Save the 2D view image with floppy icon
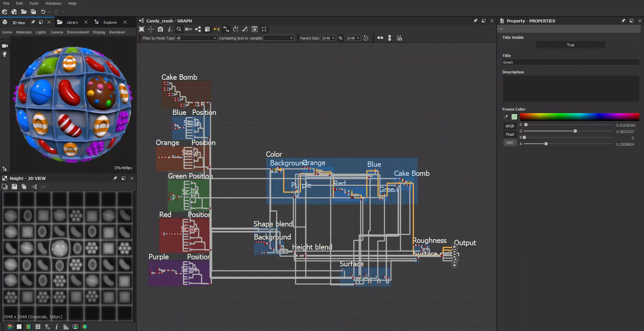Image resolution: width=644 pixels, height=331 pixels. (x=14, y=187)
